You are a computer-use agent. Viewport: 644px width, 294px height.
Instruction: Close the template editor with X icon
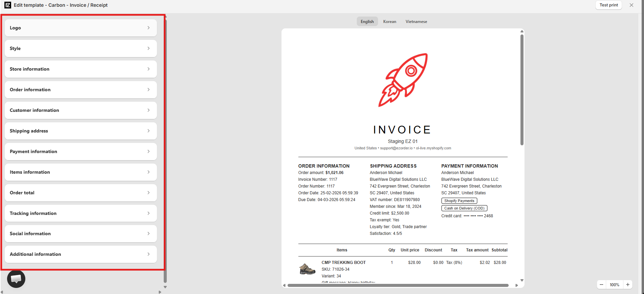tap(632, 5)
